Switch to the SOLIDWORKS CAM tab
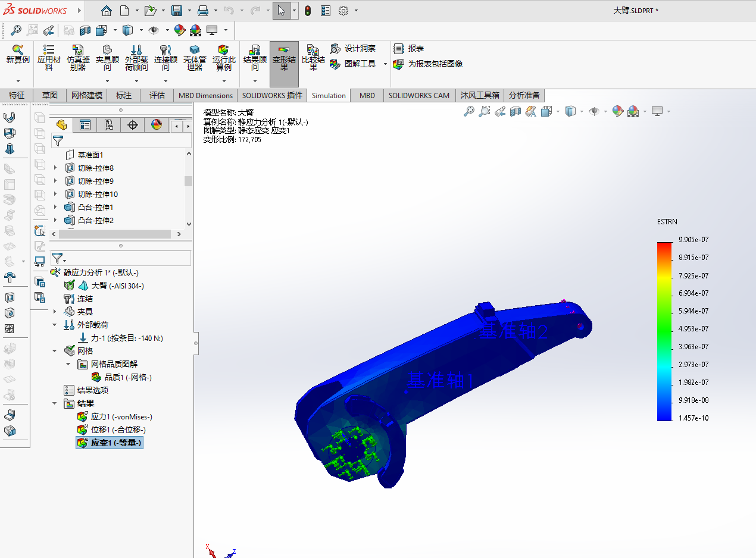 pyautogui.click(x=419, y=95)
